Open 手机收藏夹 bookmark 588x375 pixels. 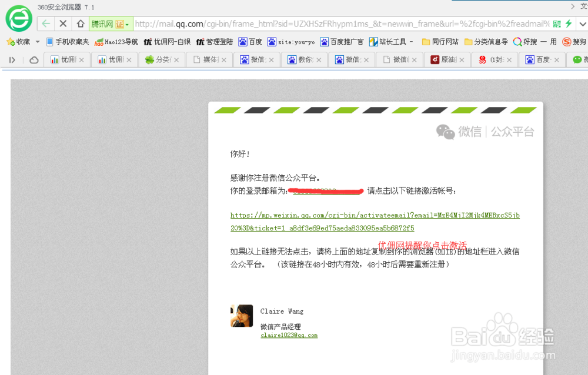(x=68, y=42)
